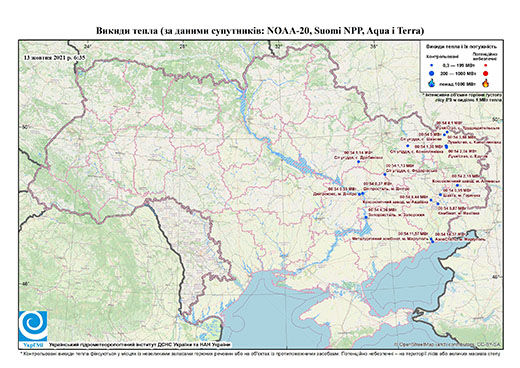Click the 4,44 МВт heat value label
This screenshot has height=368, width=520.
413,197
